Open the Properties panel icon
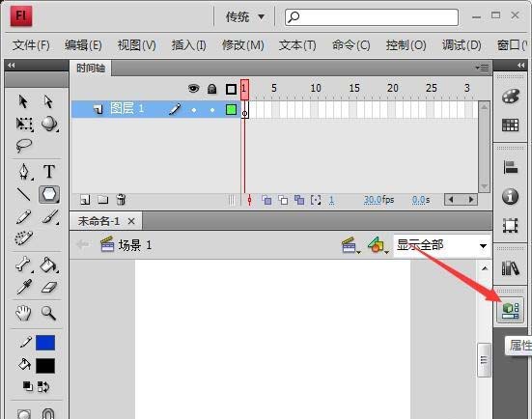 point(510,311)
